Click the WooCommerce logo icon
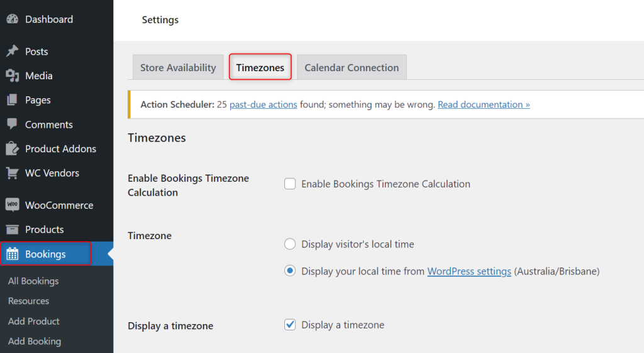 pos(12,205)
